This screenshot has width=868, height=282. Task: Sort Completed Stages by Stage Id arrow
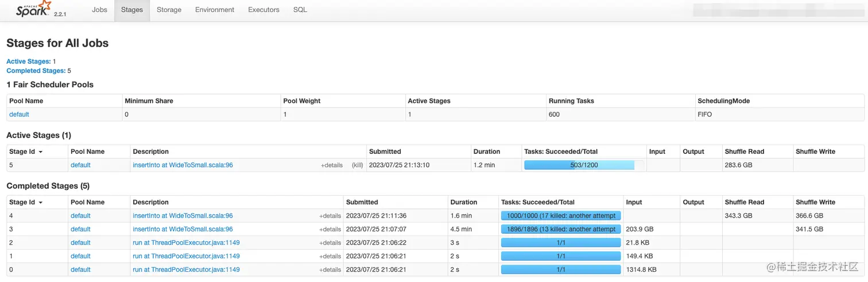pos(41,203)
